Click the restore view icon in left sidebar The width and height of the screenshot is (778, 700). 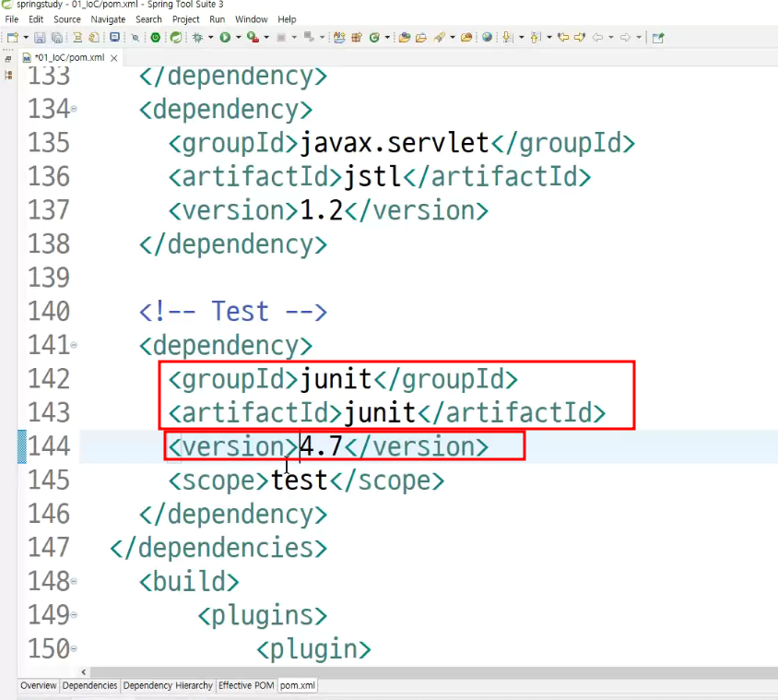(8, 59)
